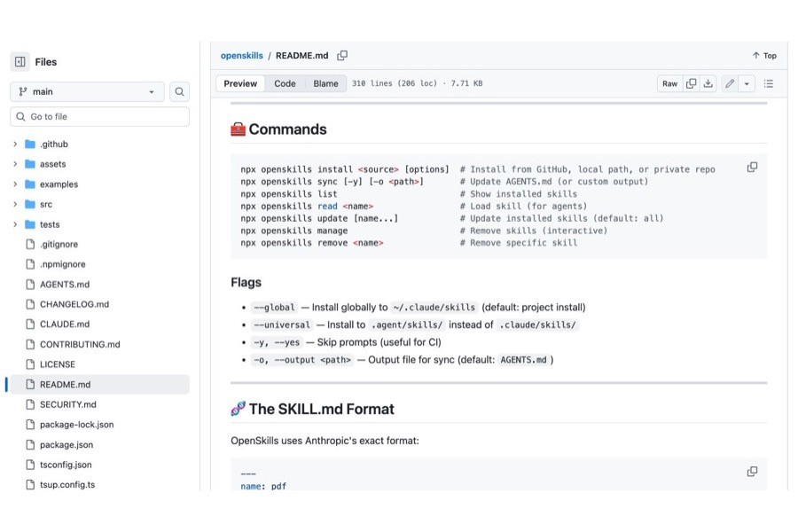Copy the SKILL.md format code block
Viewport: 798px width, 532px height.
752,472
